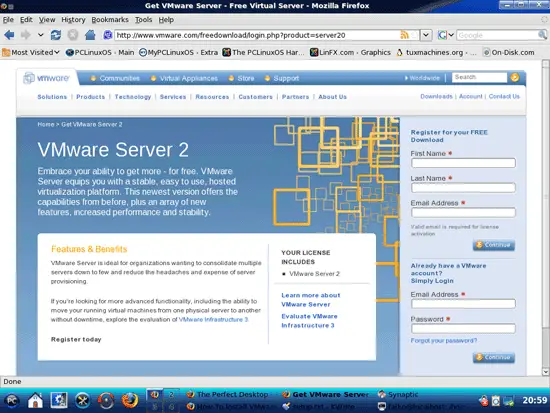The height and width of the screenshot is (413, 550).
Task: Switch to Synaptic window in taskbar
Action: 398,394
